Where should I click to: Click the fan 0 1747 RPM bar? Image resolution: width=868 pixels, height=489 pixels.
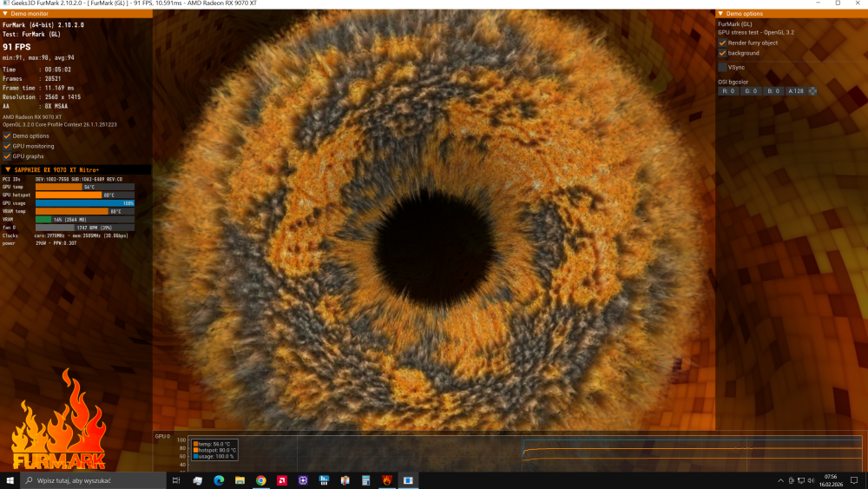click(85, 228)
